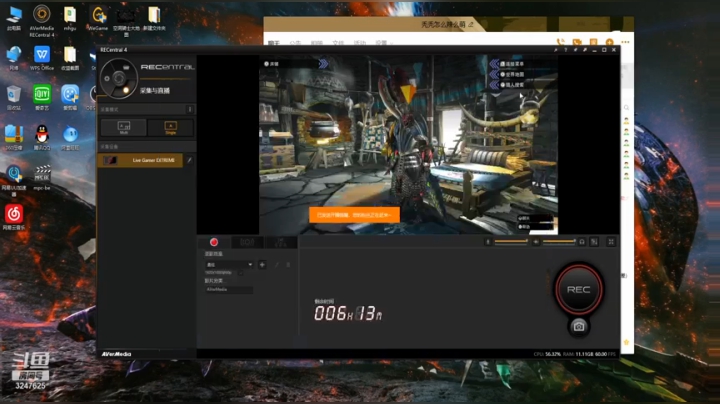This screenshot has height=404, width=720.
Task: Mute the system audio volume
Action: 536,241
